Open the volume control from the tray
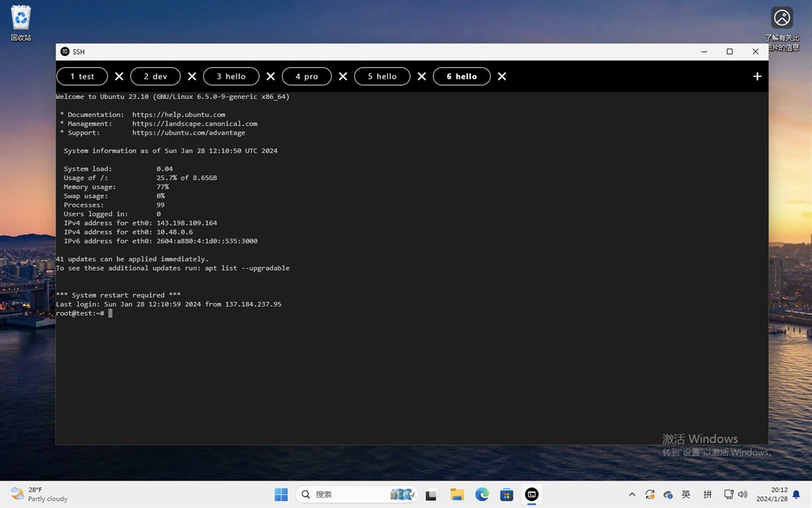Screen dimensions: 812x508 (x=743, y=494)
